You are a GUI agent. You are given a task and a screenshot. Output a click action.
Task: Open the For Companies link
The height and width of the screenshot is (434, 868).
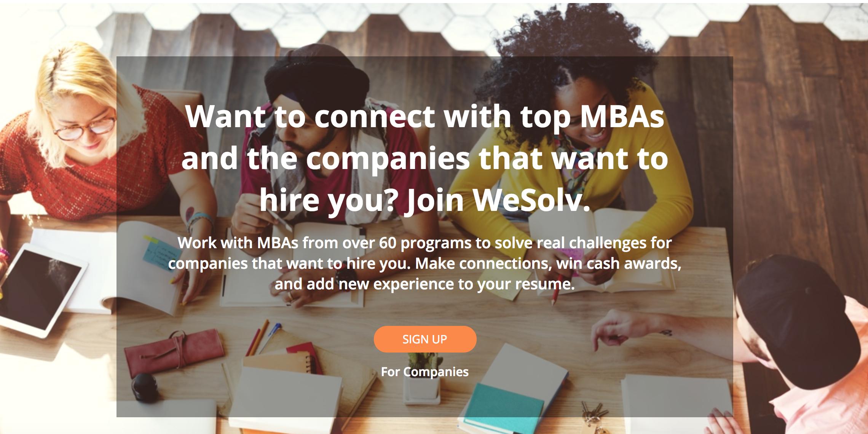point(425,372)
